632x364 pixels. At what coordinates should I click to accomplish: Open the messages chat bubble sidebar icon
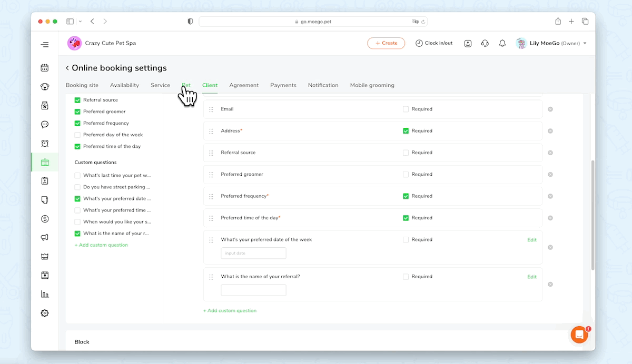(x=45, y=125)
